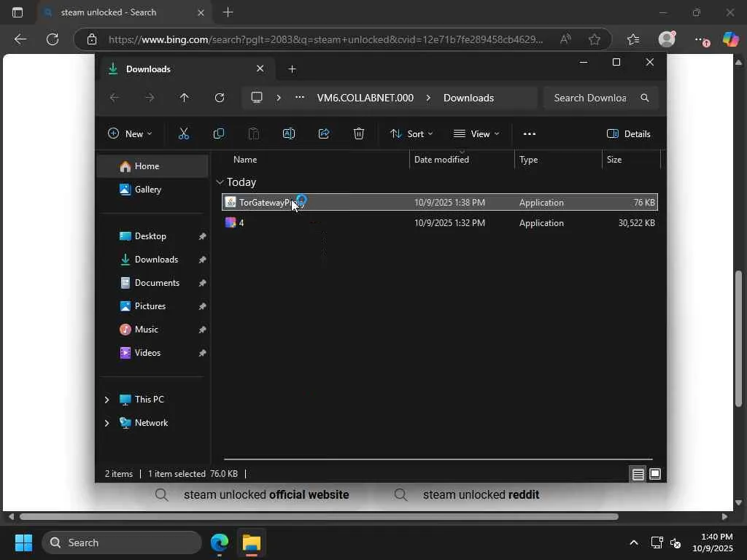Open Home in navigation pane
Screen dimensions: 747x560
coord(152,166)
